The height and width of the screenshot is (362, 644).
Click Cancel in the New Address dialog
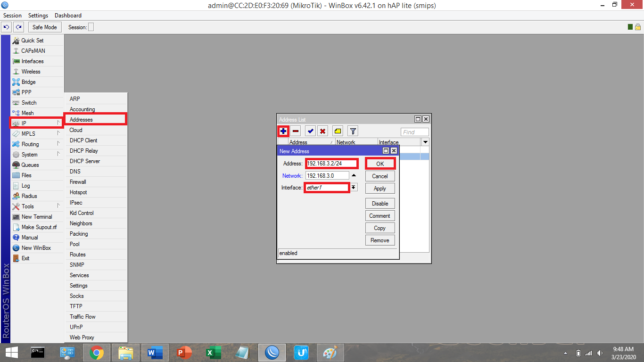(380, 176)
